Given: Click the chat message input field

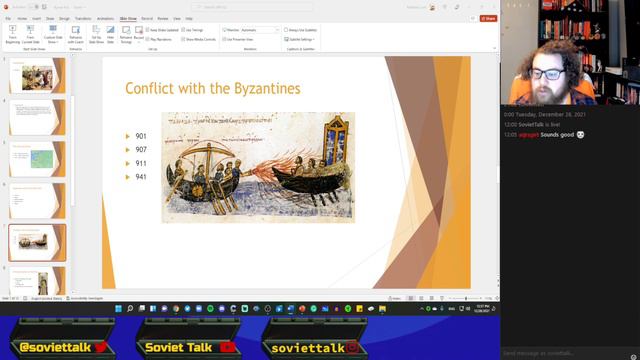Looking at the screenshot, I should coord(565,353).
